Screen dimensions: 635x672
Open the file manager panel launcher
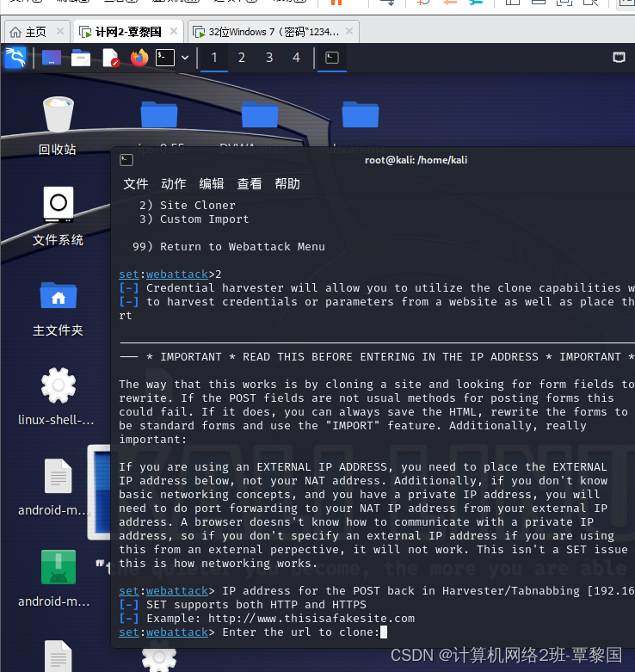point(81,58)
